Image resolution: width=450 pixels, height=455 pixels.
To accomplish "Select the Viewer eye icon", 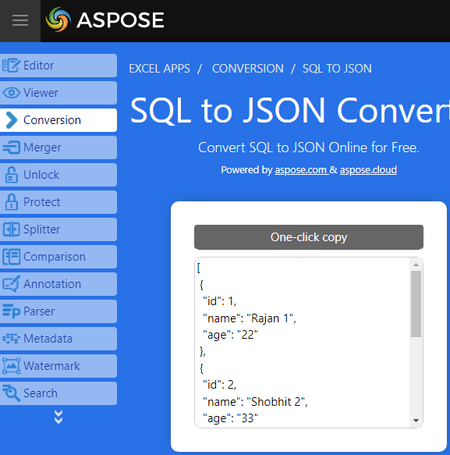I will (11, 93).
